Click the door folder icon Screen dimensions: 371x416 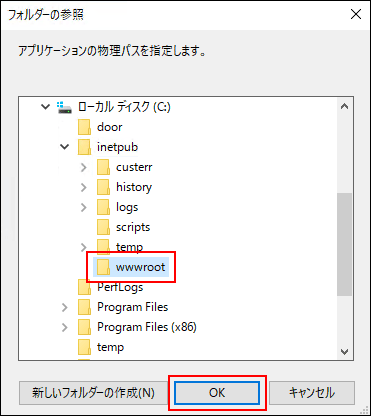click(84, 127)
